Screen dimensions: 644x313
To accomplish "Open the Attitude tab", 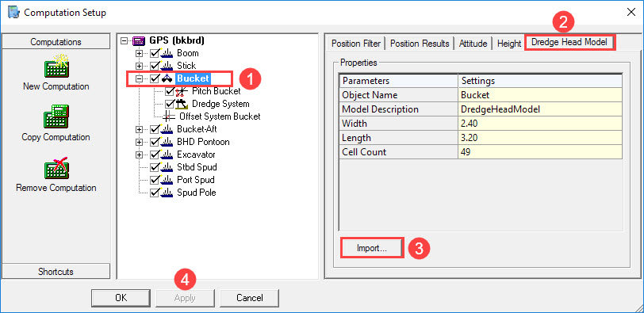I will pyautogui.click(x=473, y=43).
